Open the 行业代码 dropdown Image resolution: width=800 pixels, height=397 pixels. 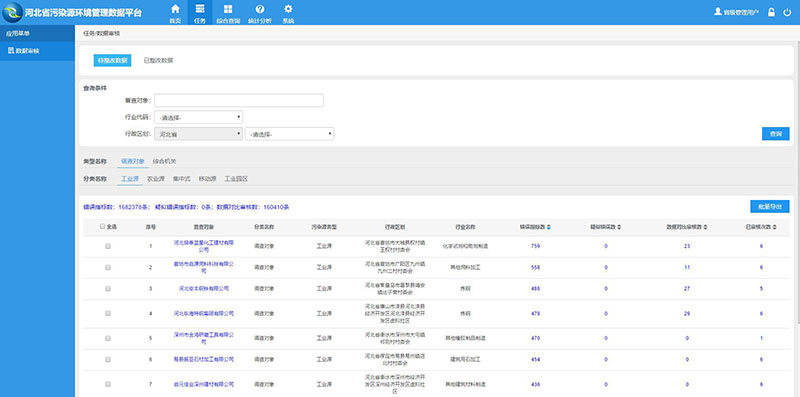click(x=198, y=117)
